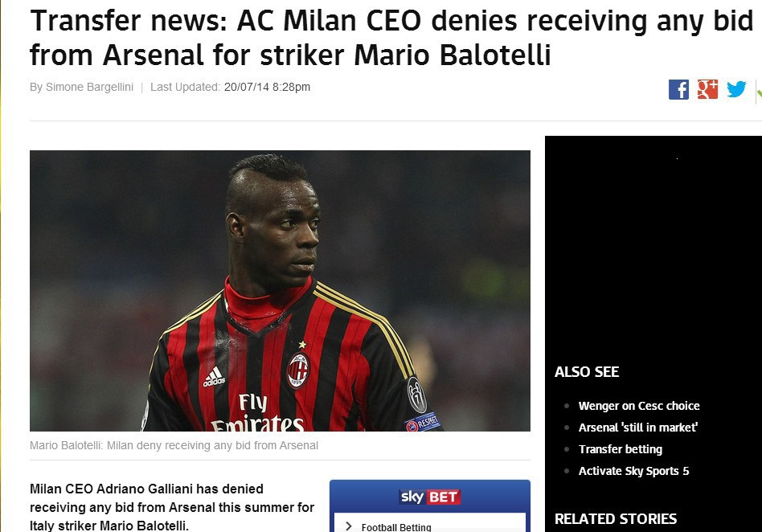Screen dimensions: 762x532
Task: Tweet the article with Twitter bird icon
Action: (736, 89)
